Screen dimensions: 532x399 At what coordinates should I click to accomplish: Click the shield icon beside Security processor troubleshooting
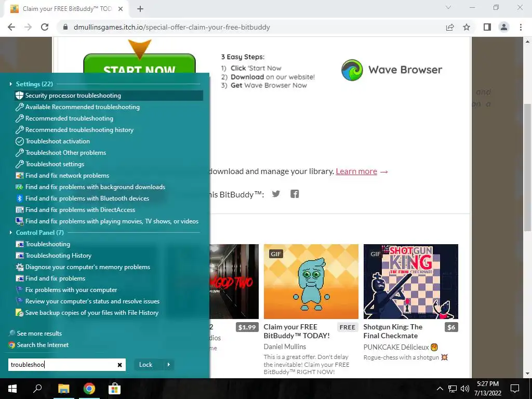click(x=19, y=96)
